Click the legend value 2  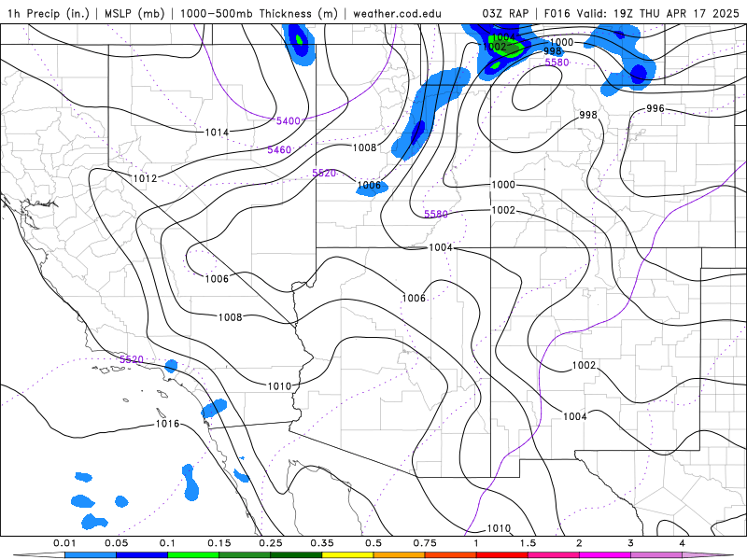pyautogui.click(x=579, y=543)
